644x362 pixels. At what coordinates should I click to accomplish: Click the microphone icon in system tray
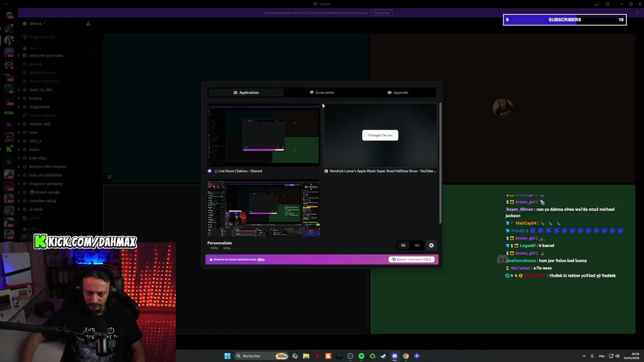pos(592,356)
